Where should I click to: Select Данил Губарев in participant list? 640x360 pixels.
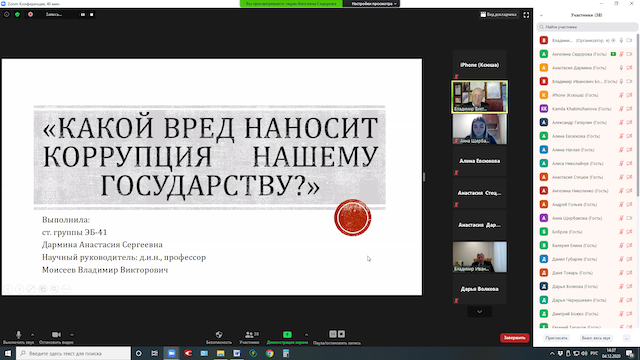click(587, 259)
